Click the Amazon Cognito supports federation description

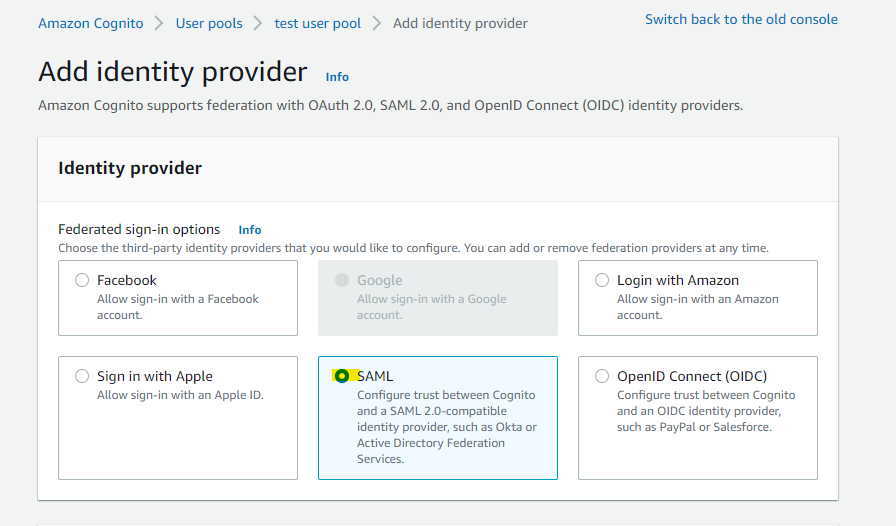(391, 106)
